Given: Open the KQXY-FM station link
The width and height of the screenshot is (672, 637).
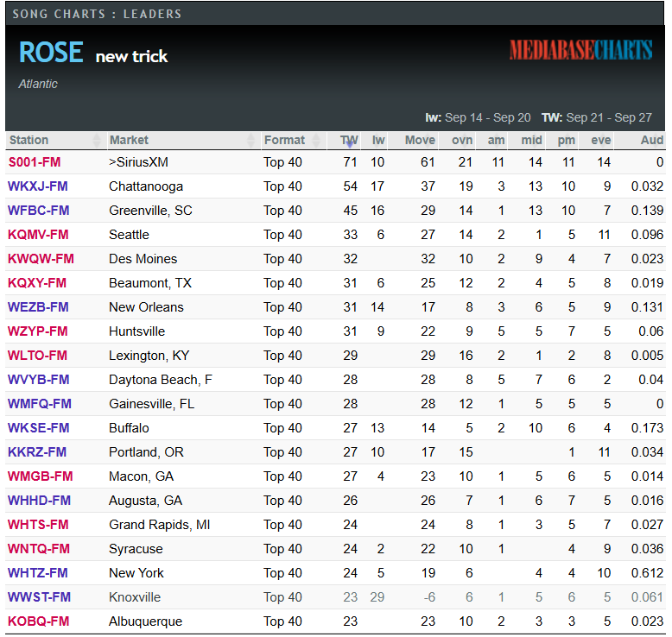Looking at the screenshot, I should (37, 283).
